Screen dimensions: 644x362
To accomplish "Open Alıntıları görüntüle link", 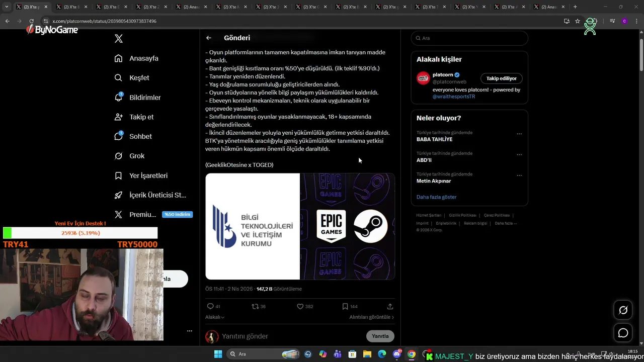I will (x=372, y=317).
